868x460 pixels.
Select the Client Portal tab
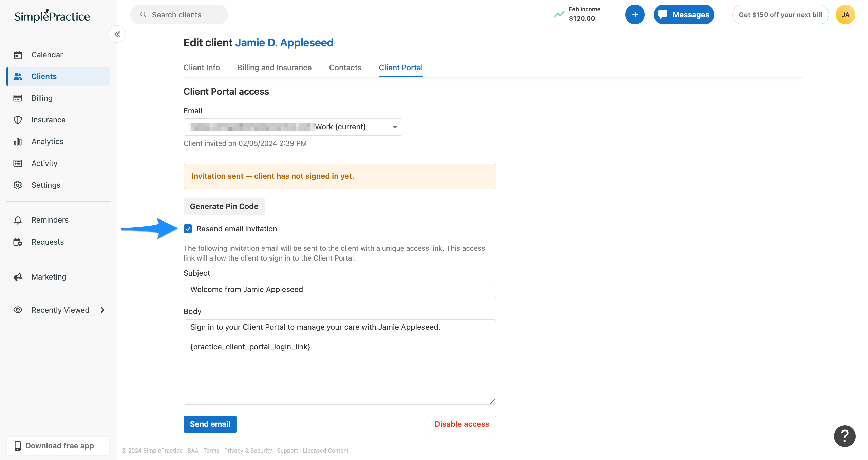pos(401,68)
